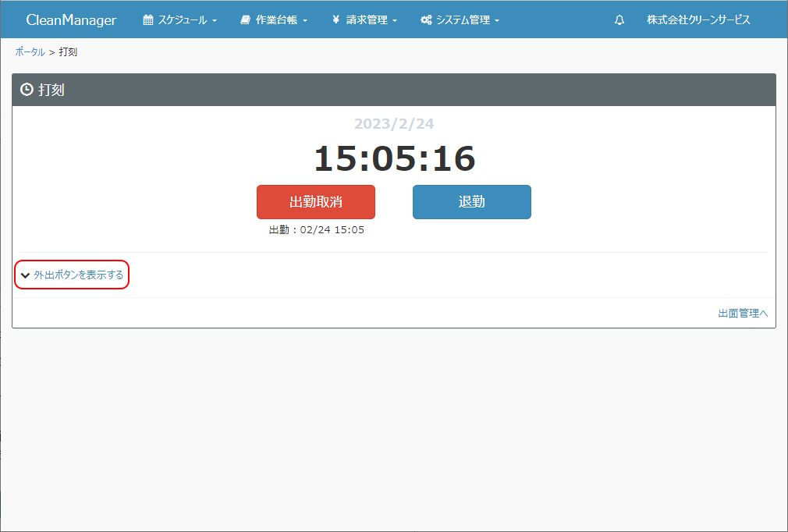Screen dimensions: 788x532
Task: Click the gears icon beside システム管理
Action: tap(426, 20)
